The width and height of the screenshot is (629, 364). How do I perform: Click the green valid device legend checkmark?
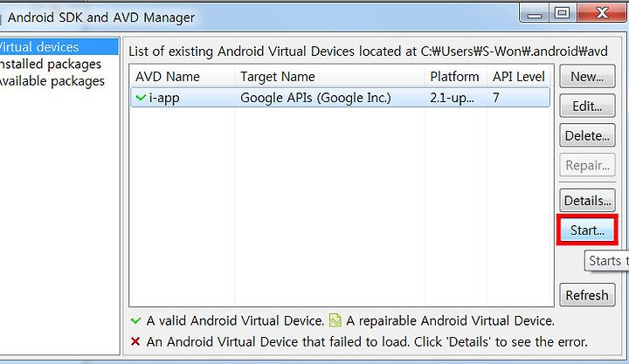coord(136,320)
